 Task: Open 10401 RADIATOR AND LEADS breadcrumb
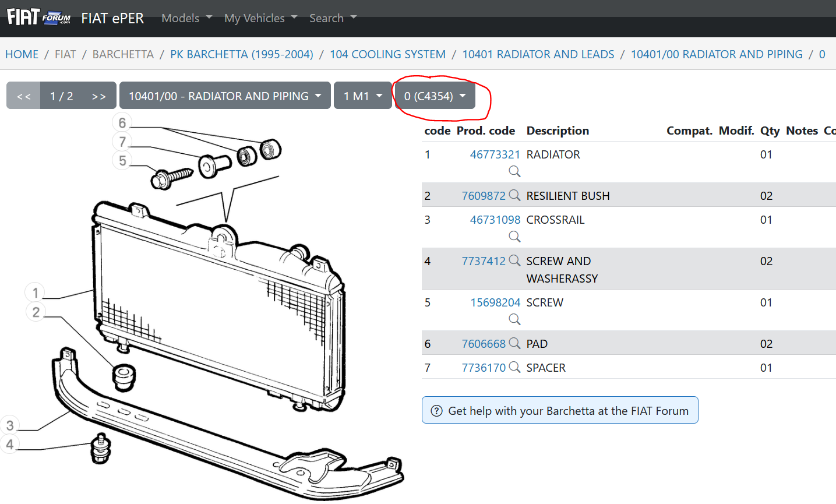[x=538, y=54]
